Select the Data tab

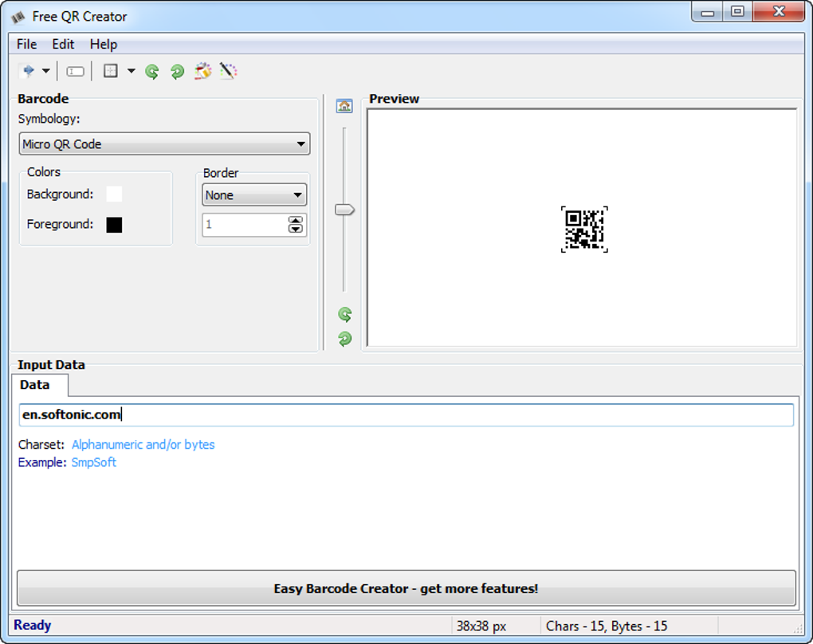35,385
